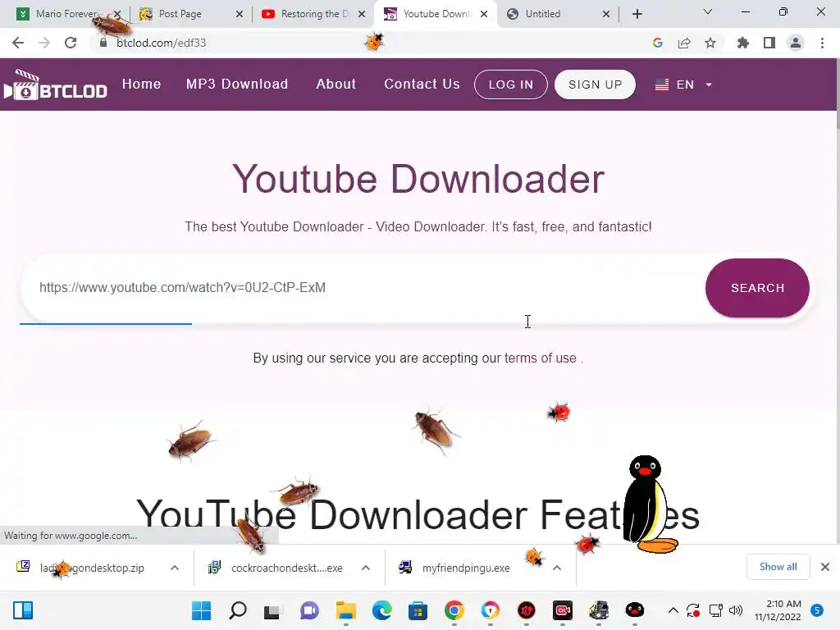Click the address bar URL
The image size is (840, 630).
(x=162, y=43)
